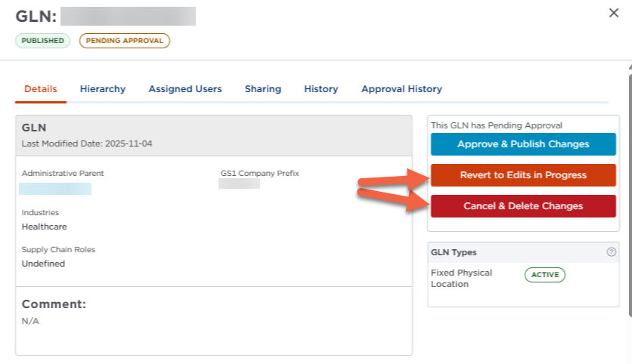Click the Healthcare industry value
This screenshot has width=632, height=364.
(45, 227)
